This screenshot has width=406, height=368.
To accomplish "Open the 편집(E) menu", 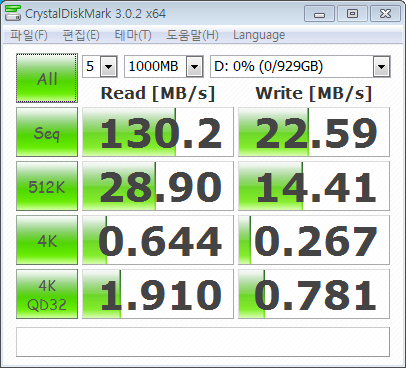I will (x=81, y=35).
